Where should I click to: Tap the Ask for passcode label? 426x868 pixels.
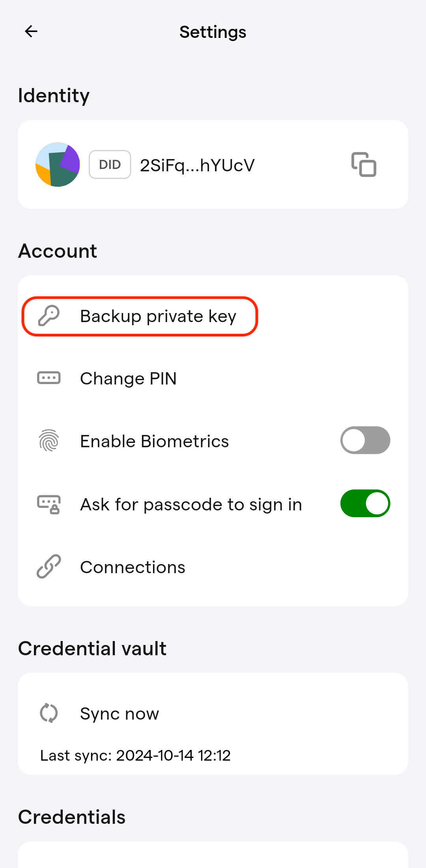pyautogui.click(x=191, y=504)
